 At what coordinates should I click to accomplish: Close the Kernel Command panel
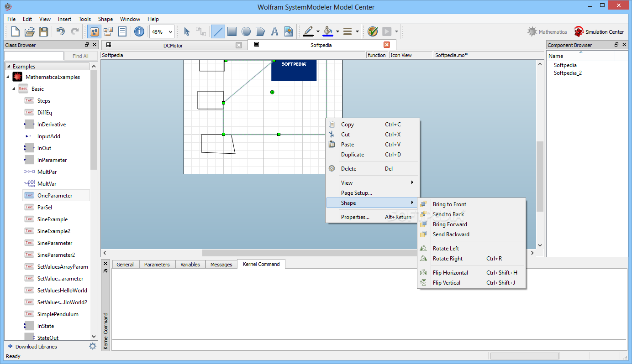coord(105,264)
